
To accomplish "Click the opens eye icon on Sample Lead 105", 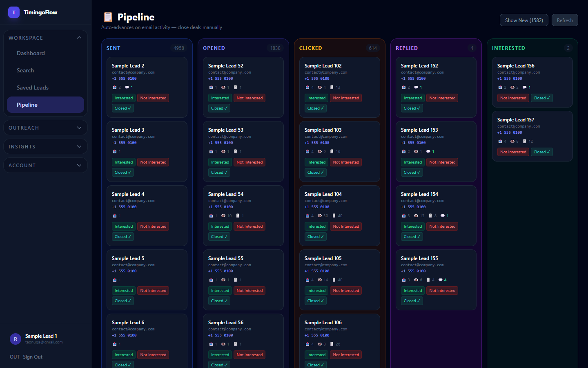I will tap(320, 280).
